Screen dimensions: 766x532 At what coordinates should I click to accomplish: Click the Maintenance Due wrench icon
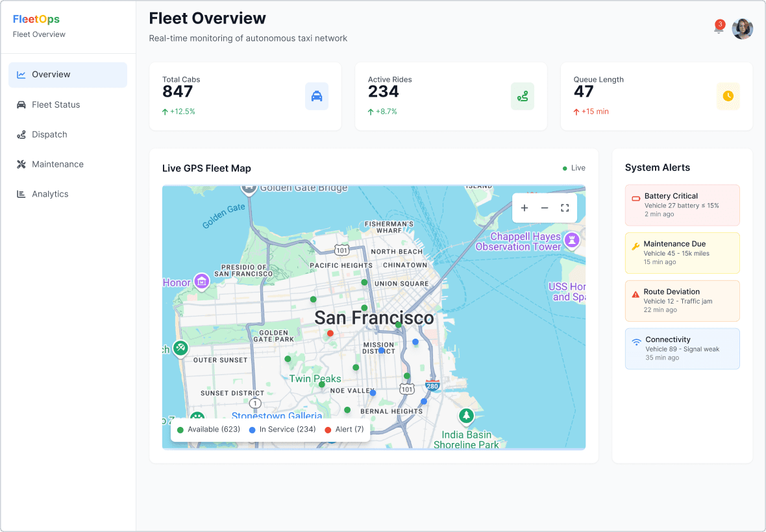(x=635, y=247)
